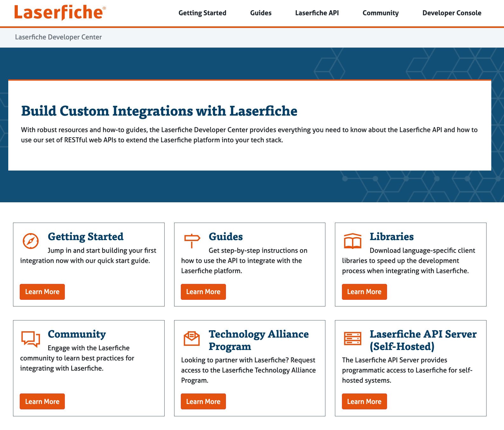Click Learn More in the Libraries card
This screenshot has height=430, width=504.
tap(364, 292)
